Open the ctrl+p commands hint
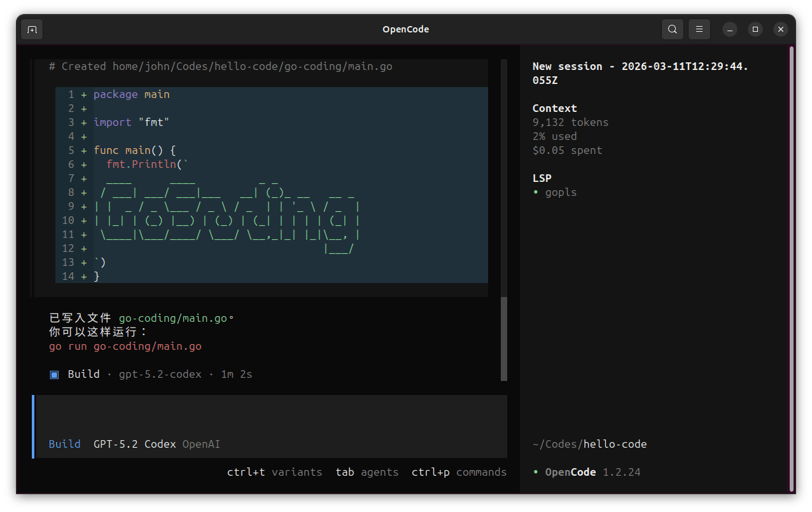812x512 pixels. pyautogui.click(x=459, y=472)
